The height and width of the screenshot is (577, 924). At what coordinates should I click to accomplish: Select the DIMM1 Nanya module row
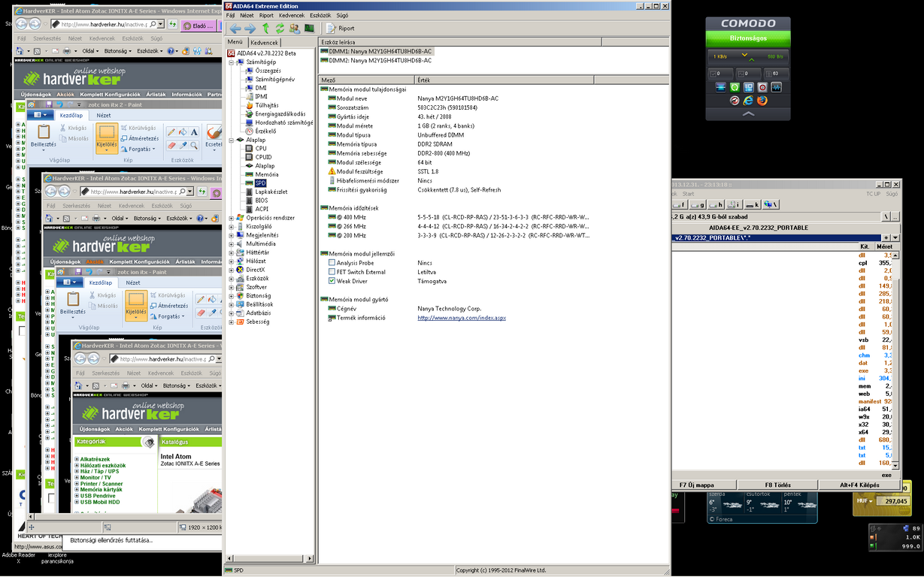click(x=376, y=51)
